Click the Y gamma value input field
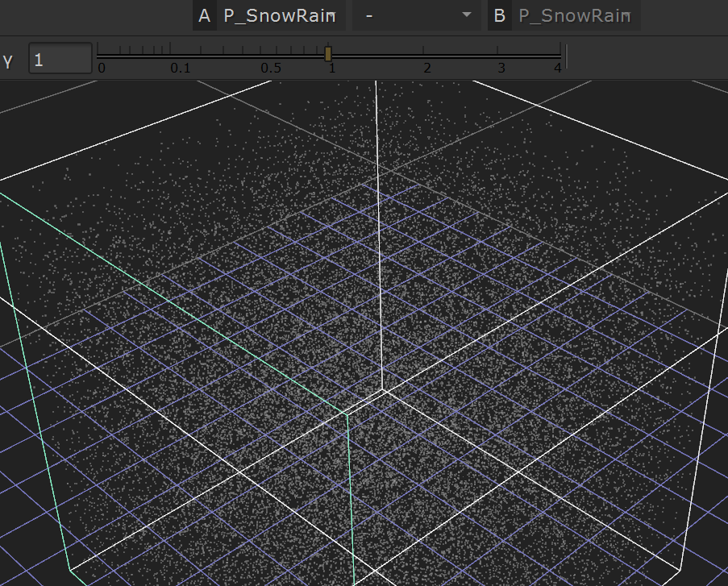Screen dimensions: 728x586 [60, 58]
